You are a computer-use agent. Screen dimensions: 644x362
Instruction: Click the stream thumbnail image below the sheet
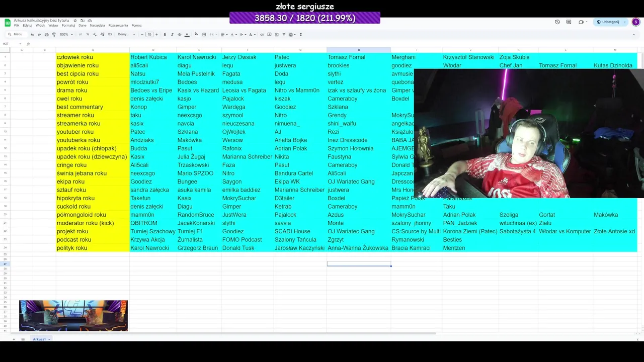pos(73,316)
